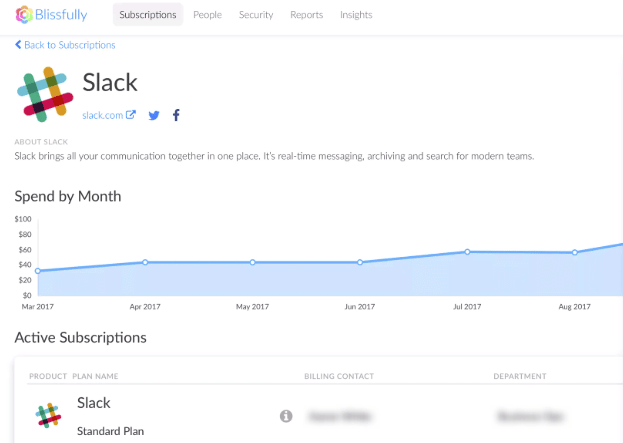The image size is (623, 443).
Task: Click the Billing Contact column header
Action: click(x=339, y=377)
